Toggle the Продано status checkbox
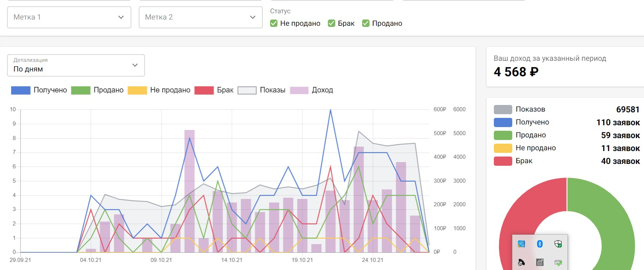The image size is (644, 270). pos(366,24)
